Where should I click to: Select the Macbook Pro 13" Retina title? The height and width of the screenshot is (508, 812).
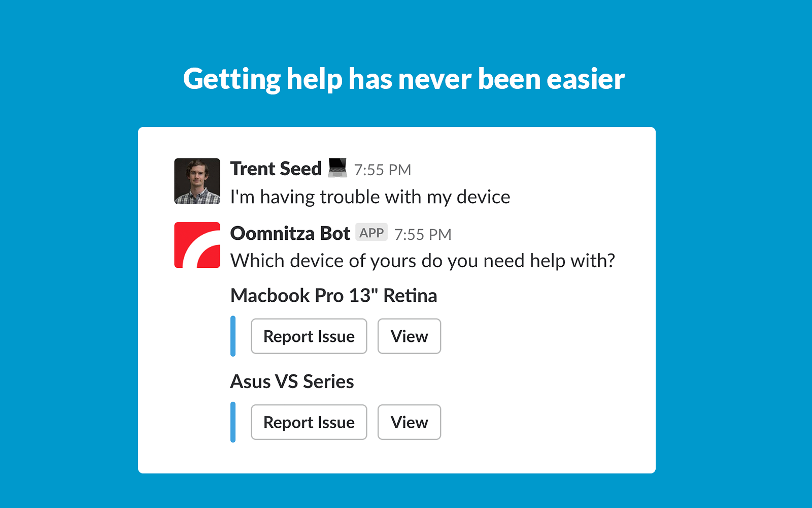pos(333,296)
